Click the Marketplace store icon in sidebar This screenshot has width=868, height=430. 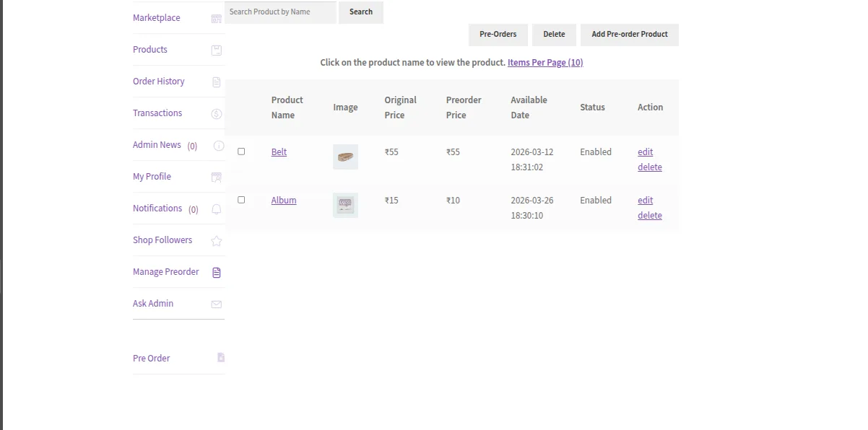coord(216,19)
